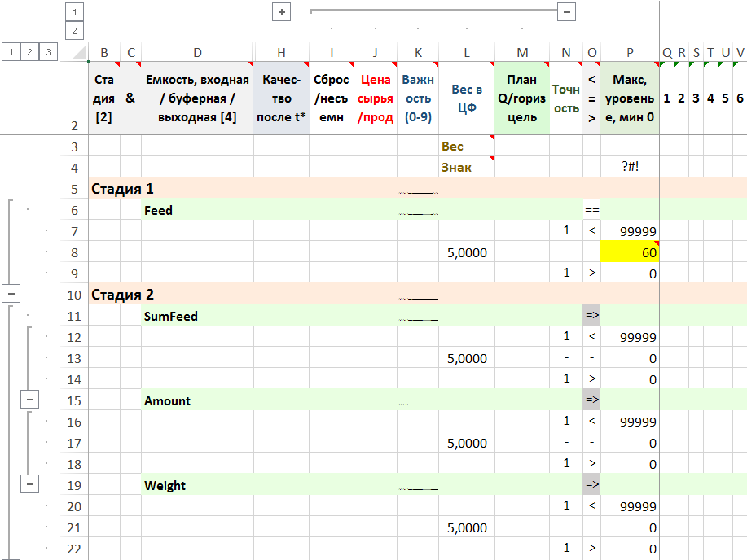This screenshot has height=560, width=747.
Task: Collapse the row group at Amount
Action: tap(30, 400)
